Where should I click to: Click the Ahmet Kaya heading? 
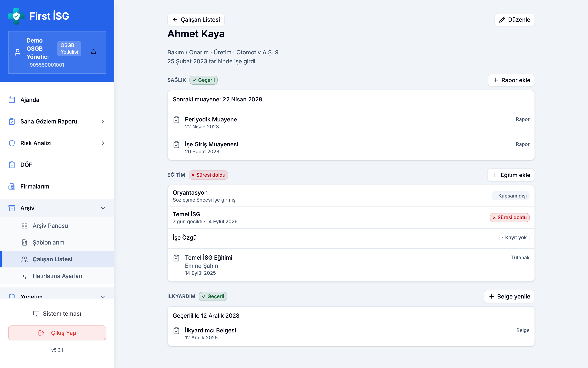point(196,34)
